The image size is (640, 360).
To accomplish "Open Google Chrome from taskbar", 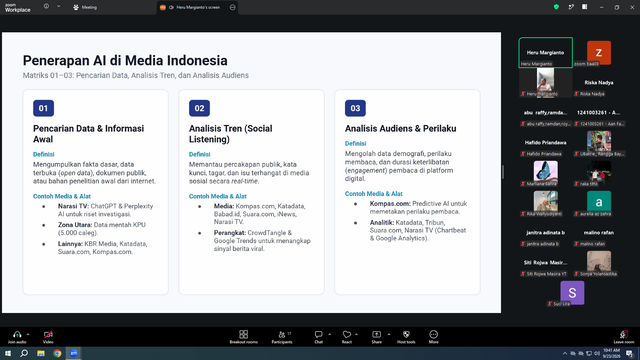I will click(x=57, y=353).
